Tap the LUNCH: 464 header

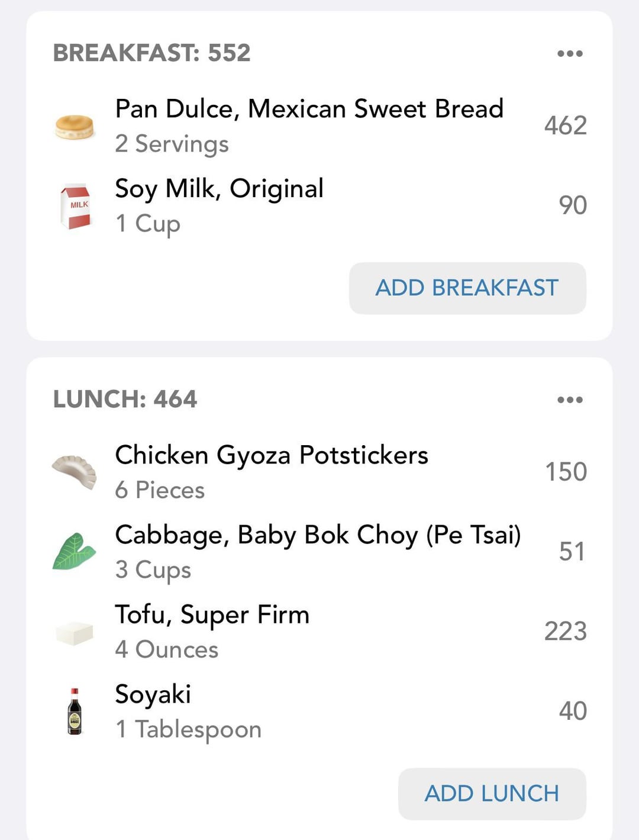[x=125, y=399]
